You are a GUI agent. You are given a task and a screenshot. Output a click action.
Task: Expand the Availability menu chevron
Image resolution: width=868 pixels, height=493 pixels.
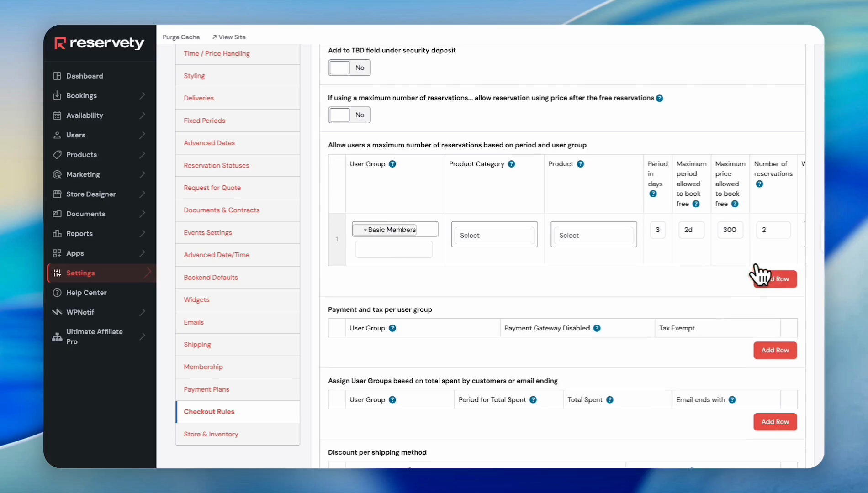143,115
